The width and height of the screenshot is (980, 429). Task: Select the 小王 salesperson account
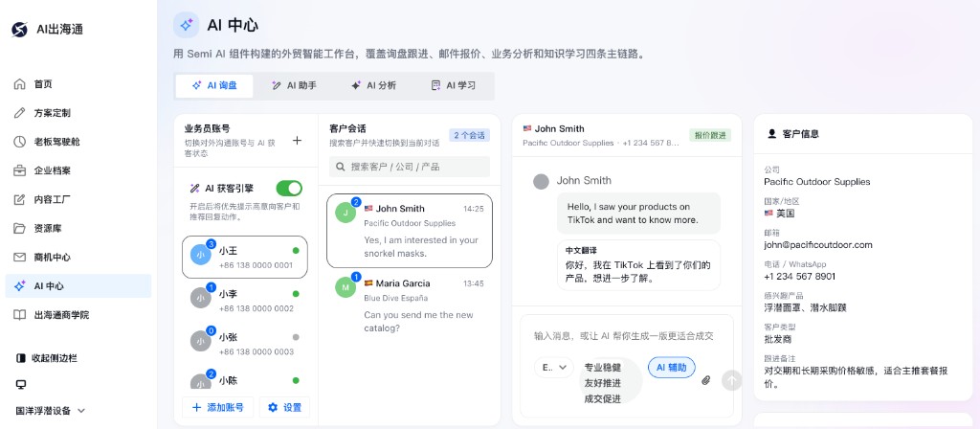244,257
